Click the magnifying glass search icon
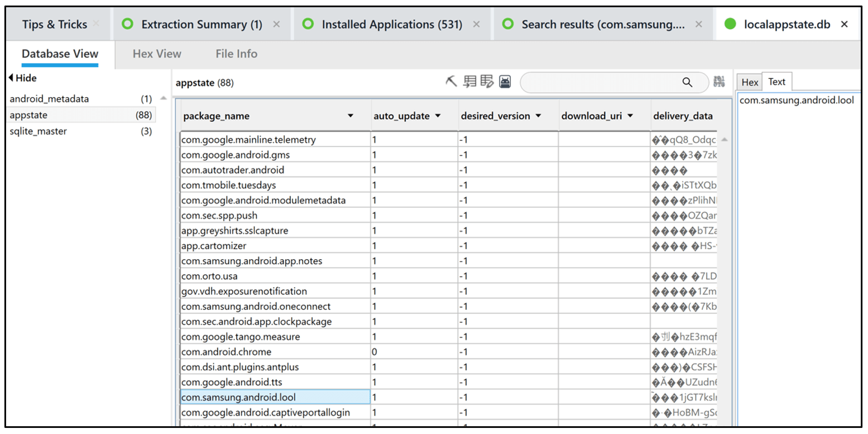Viewport: 868px width, 434px height. [687, 82]
